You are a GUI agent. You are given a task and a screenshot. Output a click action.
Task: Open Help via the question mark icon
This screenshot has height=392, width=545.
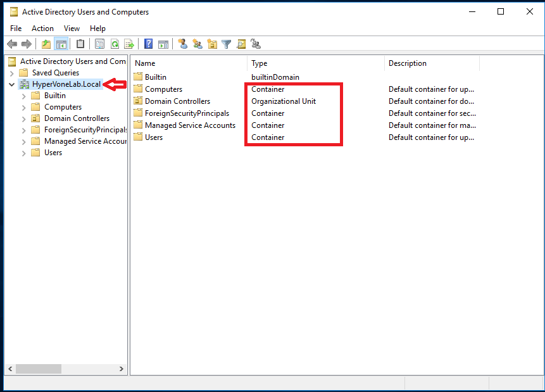(147, 44)
